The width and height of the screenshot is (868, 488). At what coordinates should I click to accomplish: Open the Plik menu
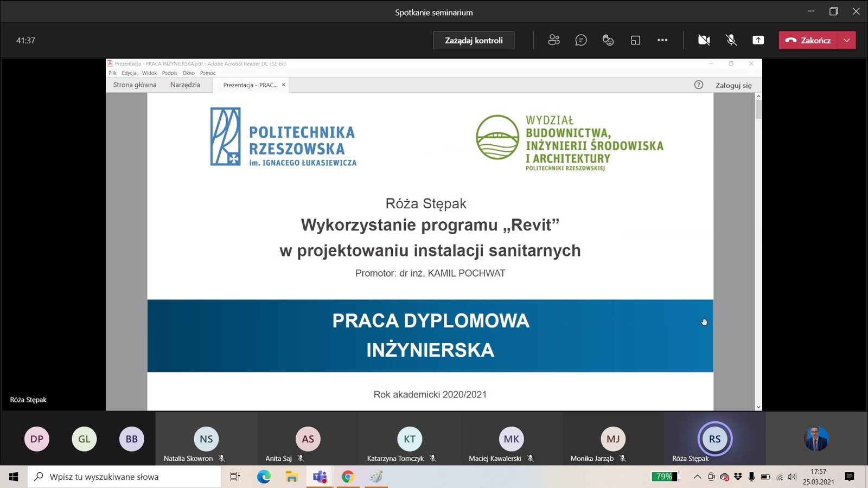click(112, 73)
